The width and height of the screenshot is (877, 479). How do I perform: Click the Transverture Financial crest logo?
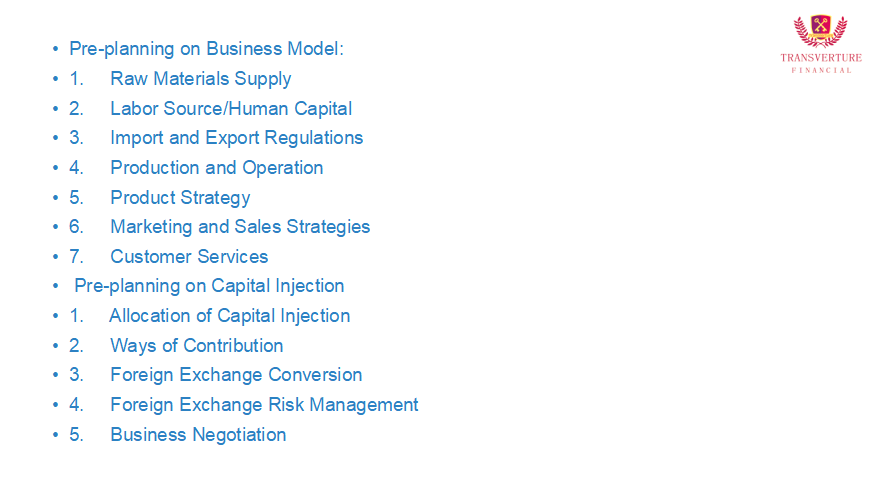(x=820, y=31)
